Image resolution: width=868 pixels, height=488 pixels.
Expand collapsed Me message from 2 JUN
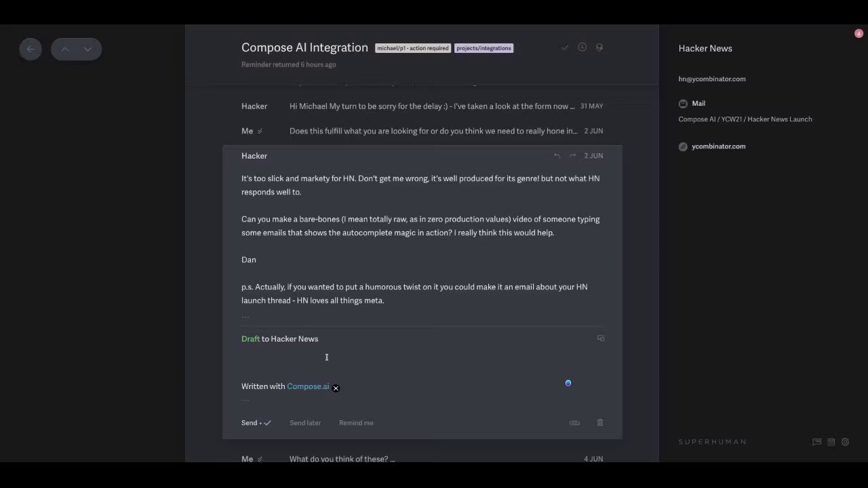pyautogui.click(x=422, y=131)
